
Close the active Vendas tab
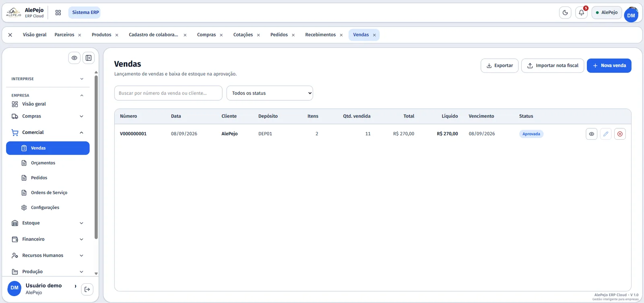point(374,35)
